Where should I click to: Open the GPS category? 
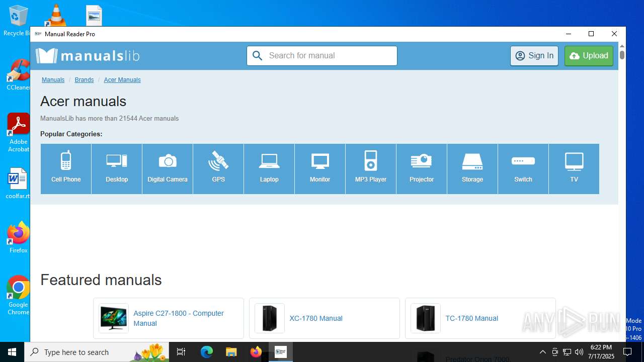(218, 169)
